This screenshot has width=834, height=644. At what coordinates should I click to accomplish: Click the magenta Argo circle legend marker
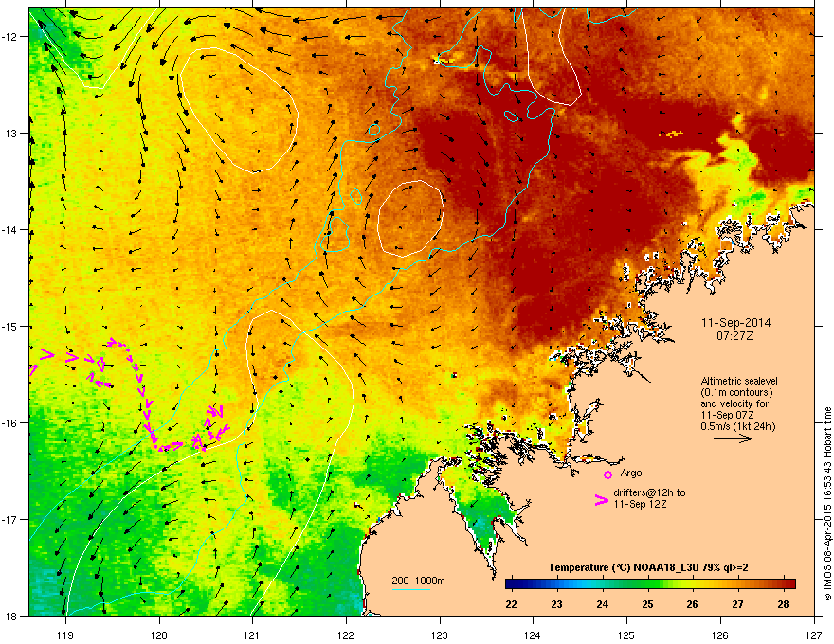pyautogui.click(x=607, y=474)
